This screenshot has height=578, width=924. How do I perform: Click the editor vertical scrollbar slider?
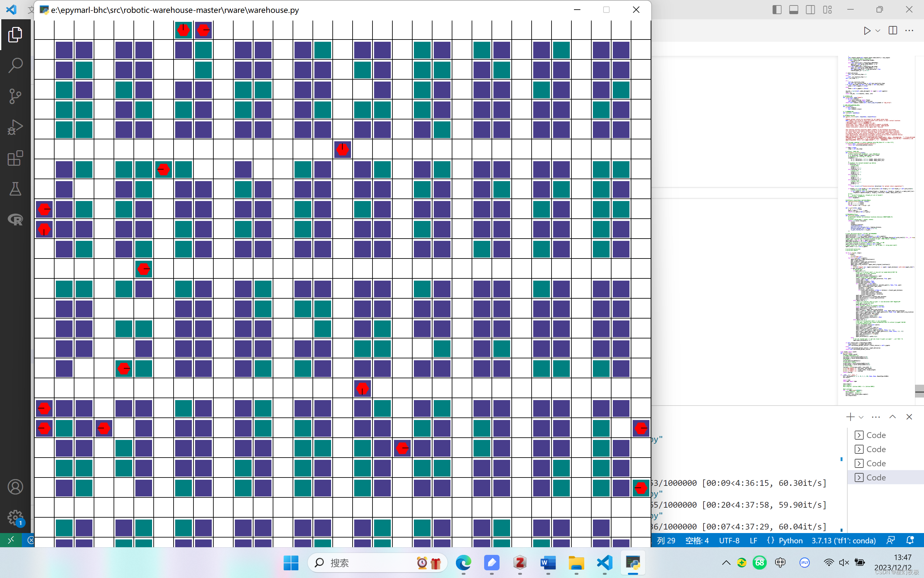(920, 391)
